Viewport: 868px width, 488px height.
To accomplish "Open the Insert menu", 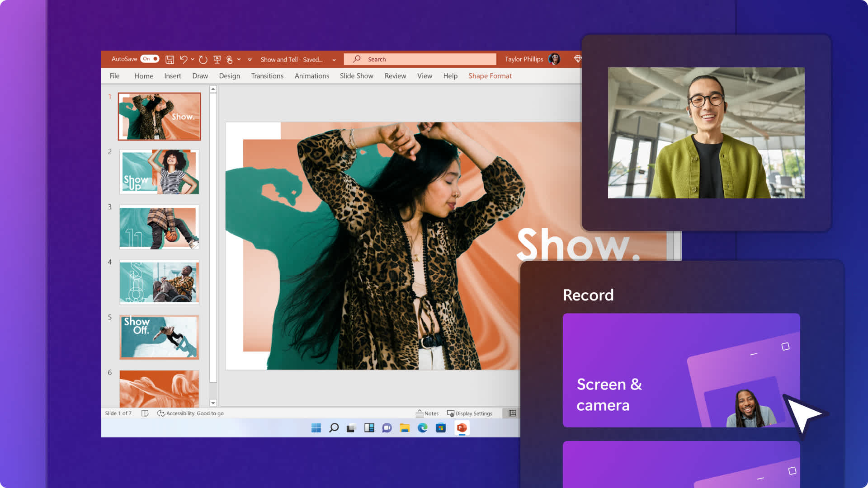I will 172,75.
